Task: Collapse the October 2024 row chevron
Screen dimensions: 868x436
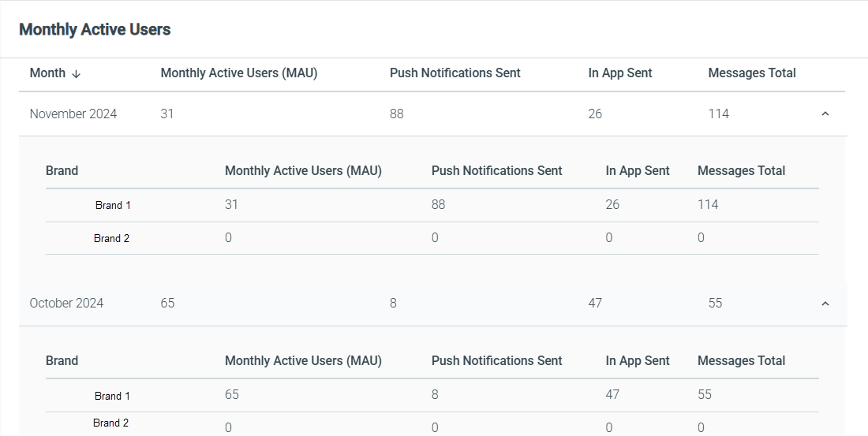Action: click(825, 304)
